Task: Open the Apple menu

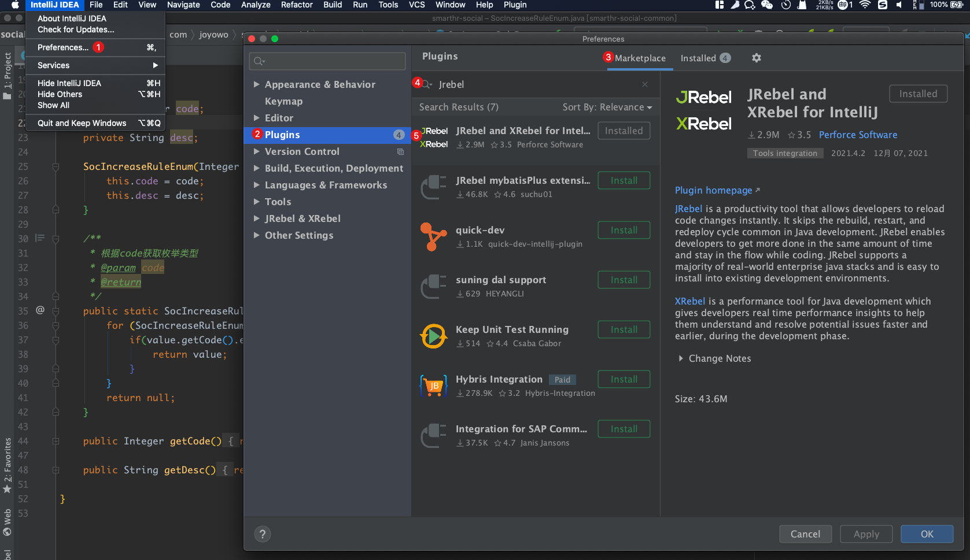Action: point(15,5)
